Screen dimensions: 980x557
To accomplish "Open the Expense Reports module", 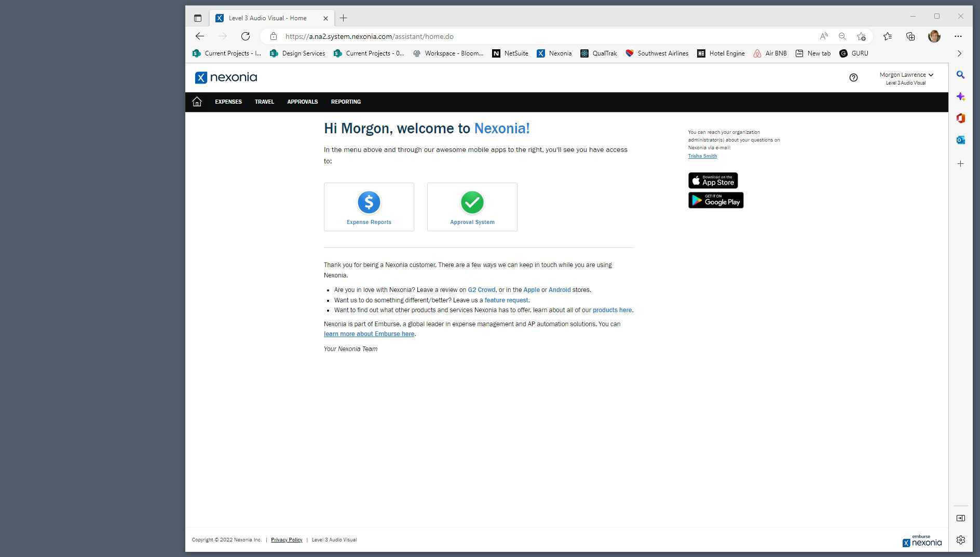I will pyautogui.click(x=369, y=206).
